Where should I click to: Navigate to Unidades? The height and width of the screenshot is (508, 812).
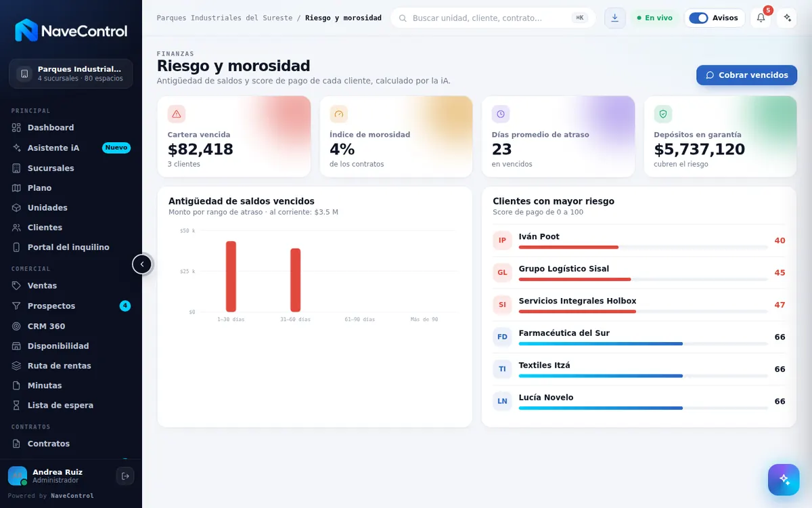pos(71,207)
